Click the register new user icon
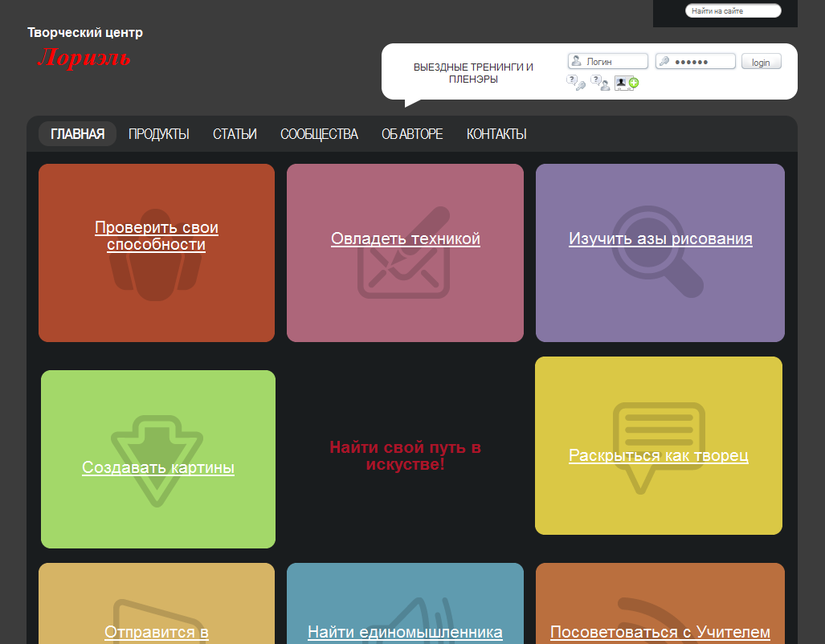 627,83
